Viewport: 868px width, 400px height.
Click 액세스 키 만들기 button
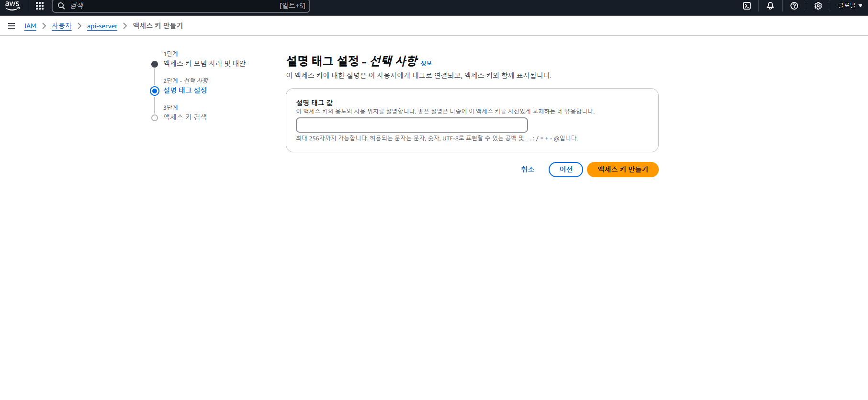pos(623,170)
